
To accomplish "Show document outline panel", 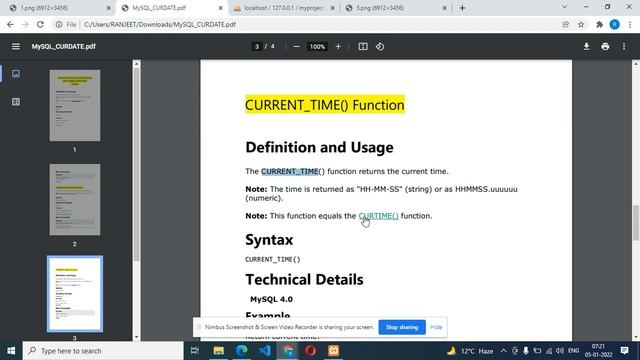I will (x=16, y=102).
